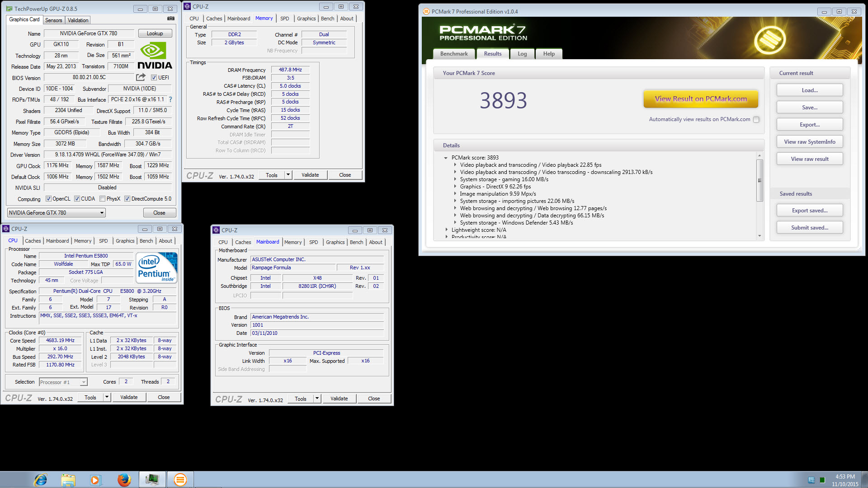Click the green tray icon near clock
Image resolution: width=868 pixels, height=488 pixels.
pos(822,480)
